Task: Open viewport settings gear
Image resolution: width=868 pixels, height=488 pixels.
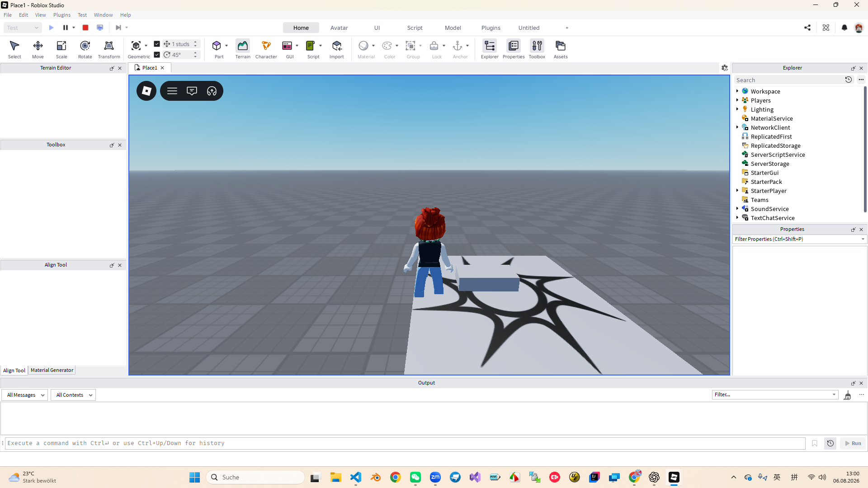Action: click(725, 68)
